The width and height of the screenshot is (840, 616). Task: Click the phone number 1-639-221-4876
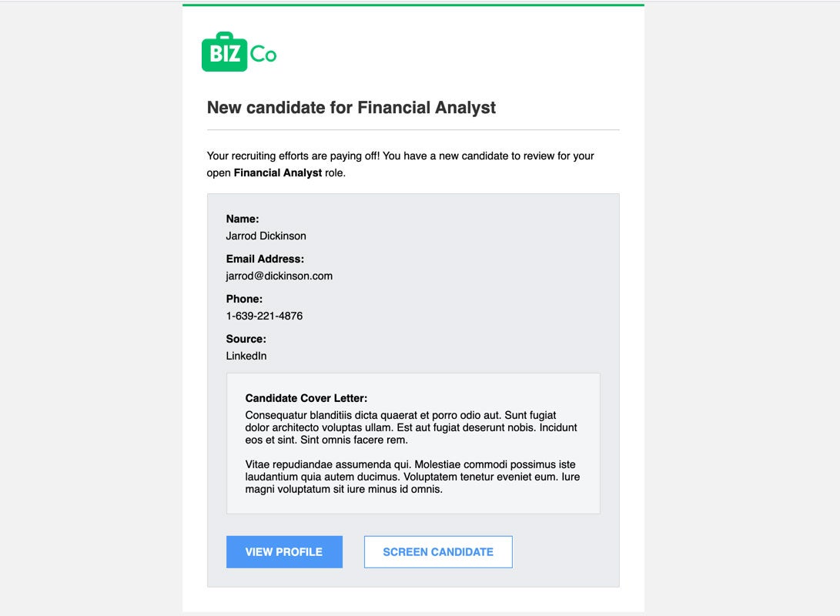(x=264, y=316)
